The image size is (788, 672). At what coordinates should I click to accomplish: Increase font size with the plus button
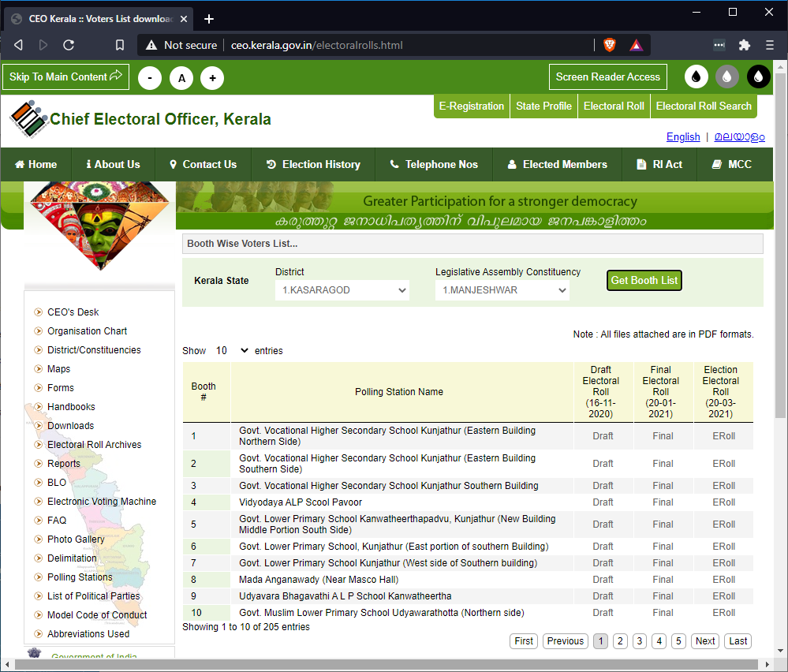211,77
